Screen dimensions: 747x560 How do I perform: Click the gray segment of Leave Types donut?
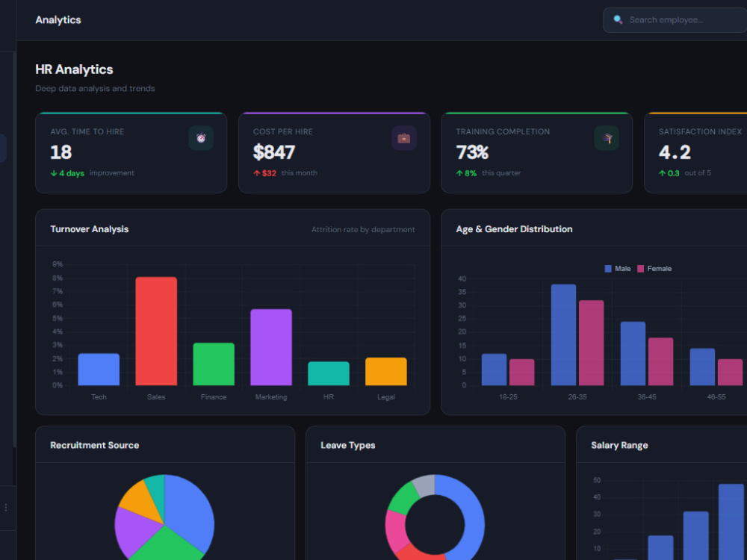coord(425,485)
